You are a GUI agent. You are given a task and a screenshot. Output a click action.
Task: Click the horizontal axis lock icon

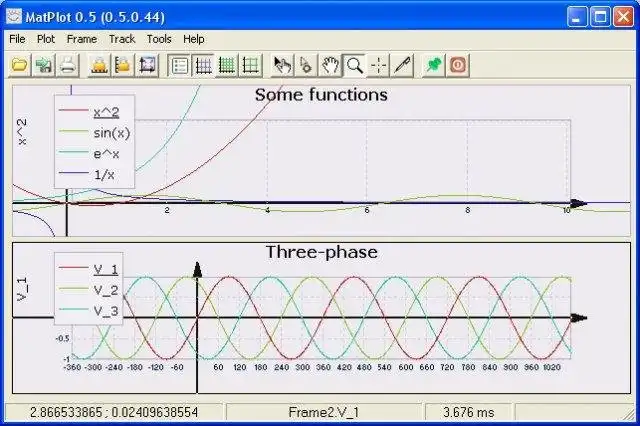click(99, 65)
